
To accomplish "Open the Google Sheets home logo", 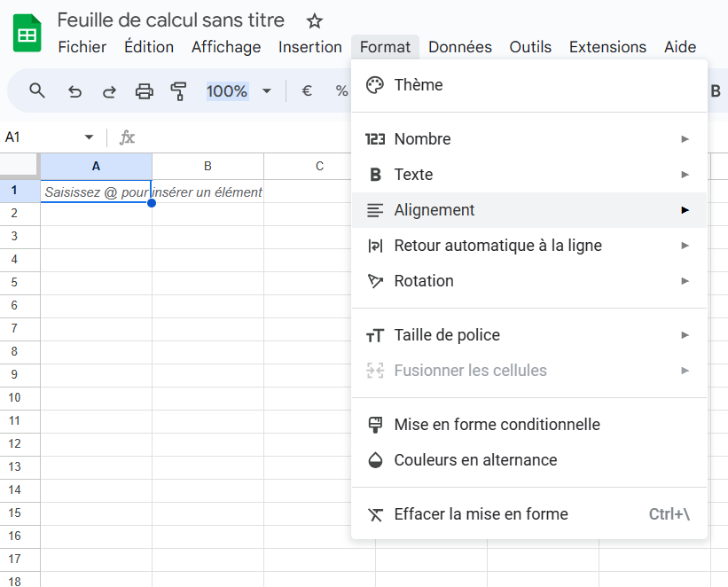I will coord(27,33).
